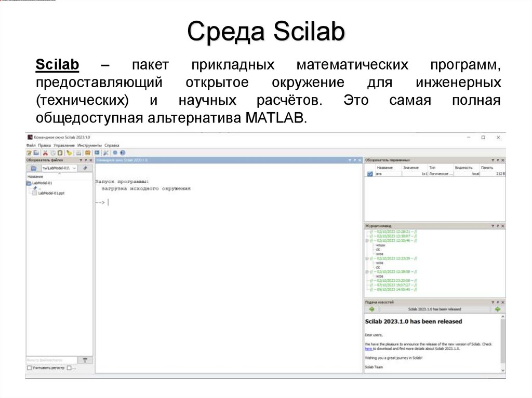Launch SciNotes editor from the toolbar
This screenshot has width=532, height=398.
pyautogui.click(x=29, y=153)
